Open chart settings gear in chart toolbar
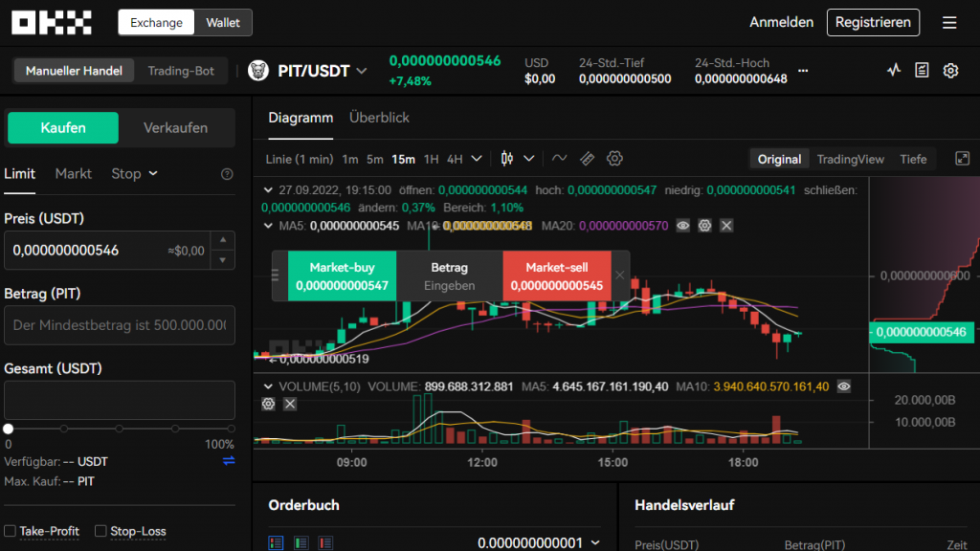The width and height of the screenshot is (980, 551). [614, 159]
